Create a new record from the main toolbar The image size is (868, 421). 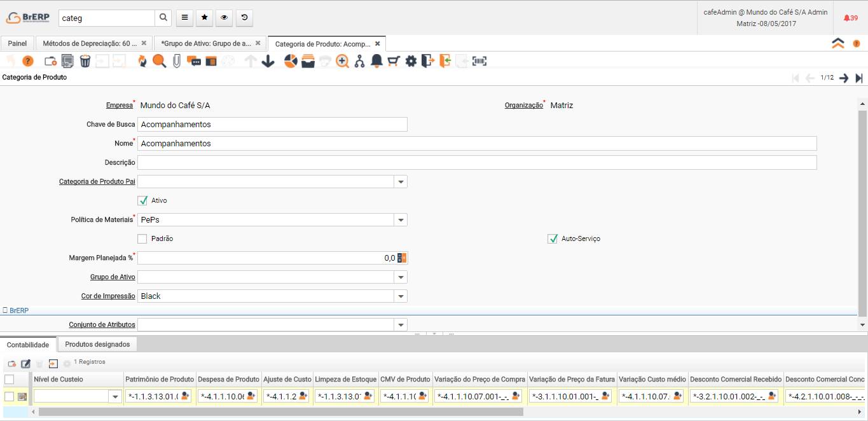[50, 61]
